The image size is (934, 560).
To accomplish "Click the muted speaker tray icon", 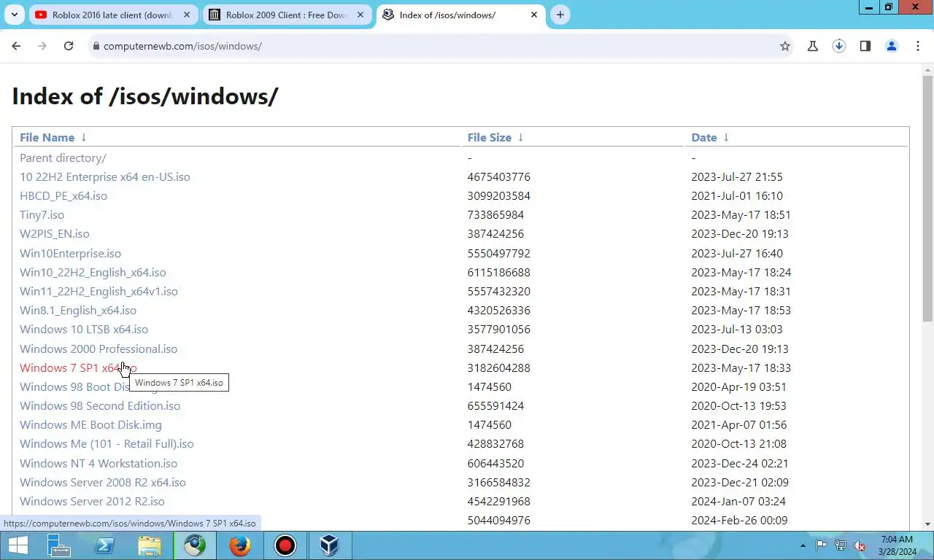I will tap(860, 545).
